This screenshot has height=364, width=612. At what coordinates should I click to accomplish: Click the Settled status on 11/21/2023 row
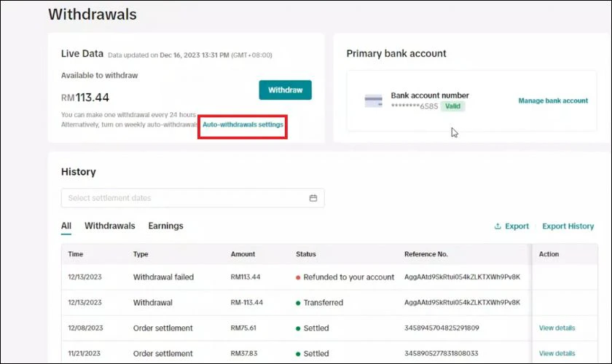coord(313,354)
